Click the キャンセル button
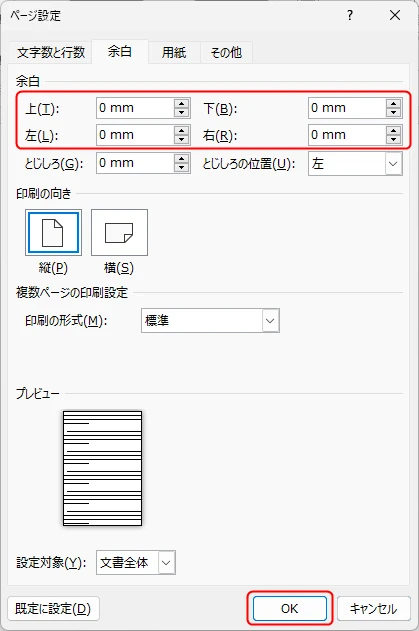 coord(374,609)
